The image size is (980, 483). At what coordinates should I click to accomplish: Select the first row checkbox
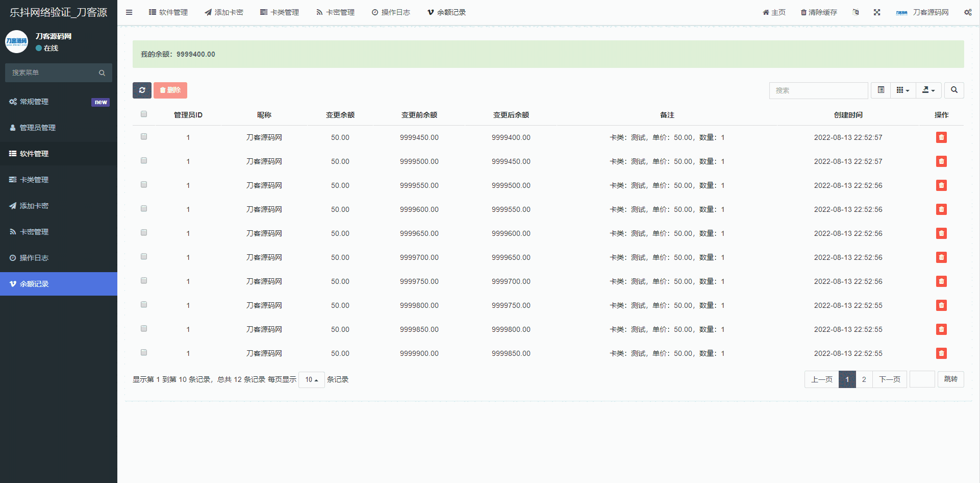pos(144,137)
